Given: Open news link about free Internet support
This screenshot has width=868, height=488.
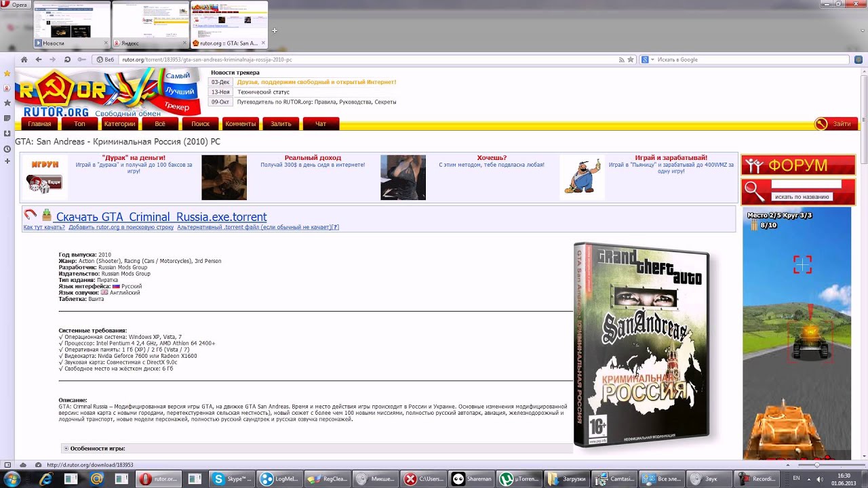Looking at the screenshot, I should click(x=316, y=82).
